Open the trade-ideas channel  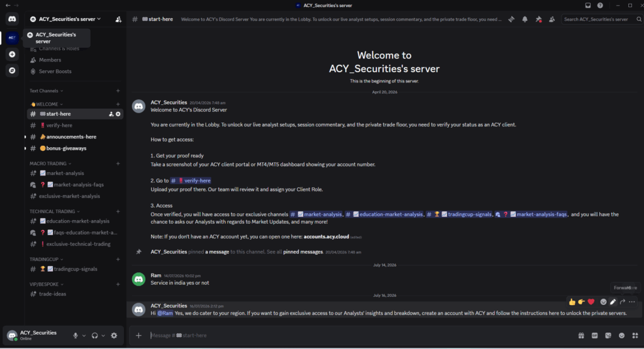(x=75, y=294)
